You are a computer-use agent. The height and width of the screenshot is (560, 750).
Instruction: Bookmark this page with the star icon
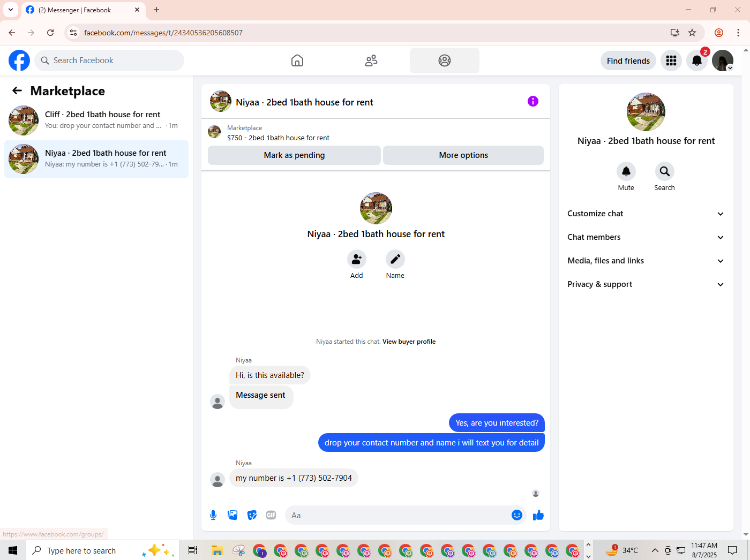[692, 33]
